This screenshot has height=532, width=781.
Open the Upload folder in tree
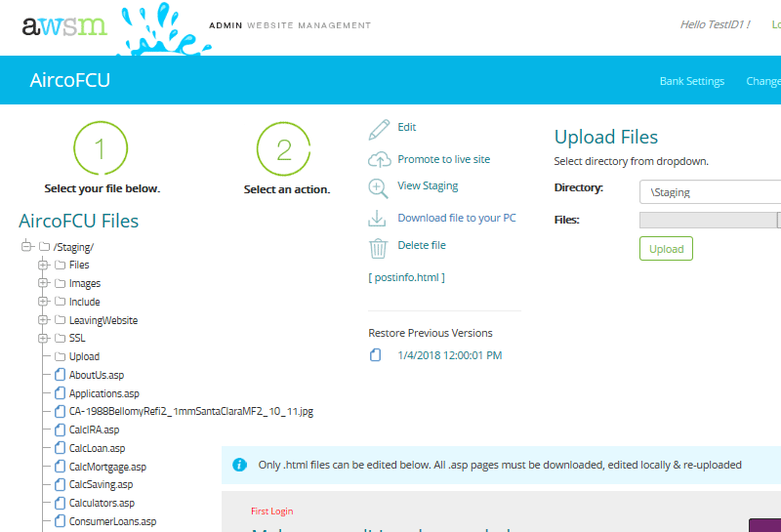(x=84, y=356)
